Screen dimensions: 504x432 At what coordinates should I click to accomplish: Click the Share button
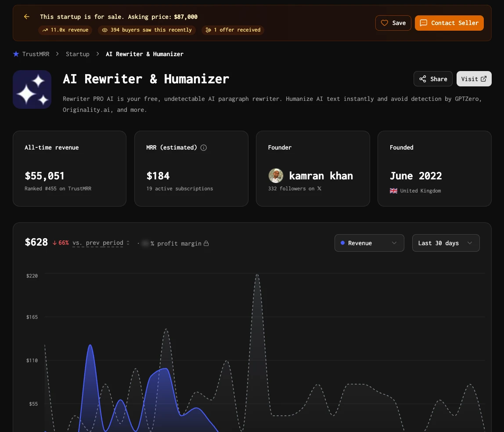[x=433, y=79]
